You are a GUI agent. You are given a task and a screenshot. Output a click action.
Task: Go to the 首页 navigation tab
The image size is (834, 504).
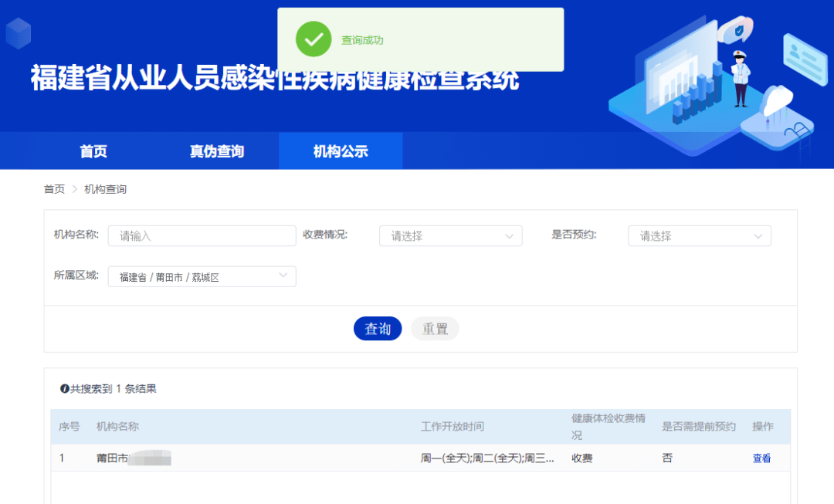(93, 151)
